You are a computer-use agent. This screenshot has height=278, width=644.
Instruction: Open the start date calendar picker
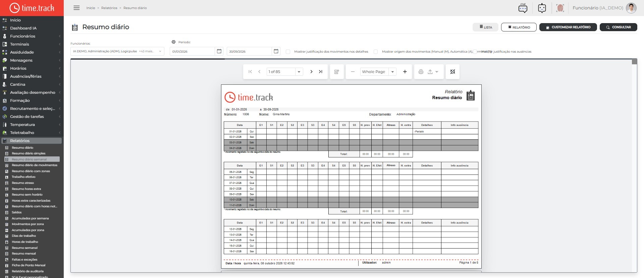pos(219,51)
